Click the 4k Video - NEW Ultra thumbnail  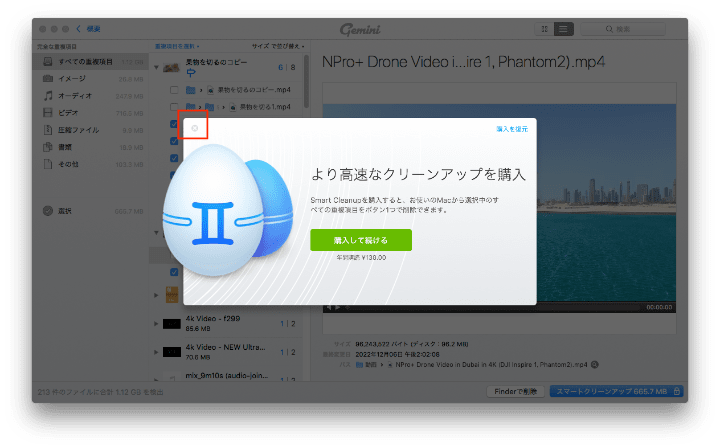pyautogui.click(x=172, y=352)
